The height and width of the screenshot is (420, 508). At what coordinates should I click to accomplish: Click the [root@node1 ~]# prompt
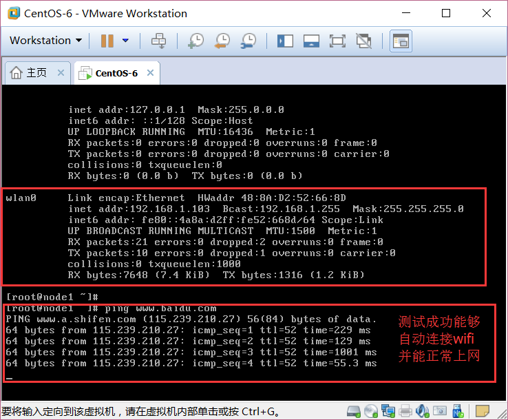coord(52,297)
